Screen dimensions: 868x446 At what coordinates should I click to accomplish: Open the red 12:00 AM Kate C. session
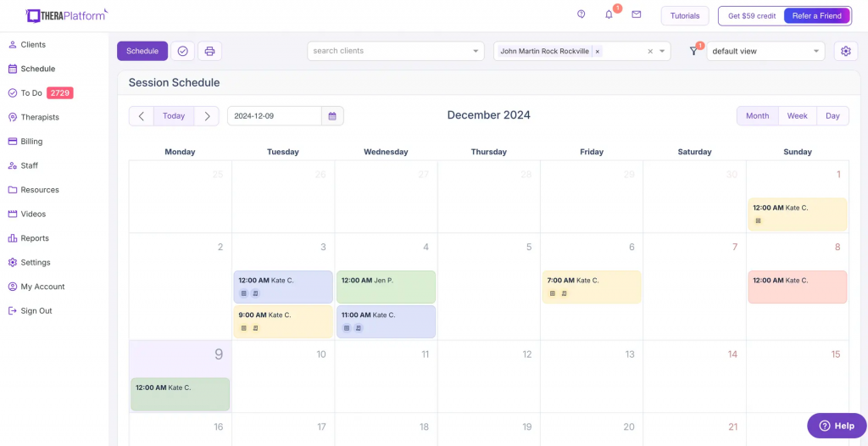(797, 287)
